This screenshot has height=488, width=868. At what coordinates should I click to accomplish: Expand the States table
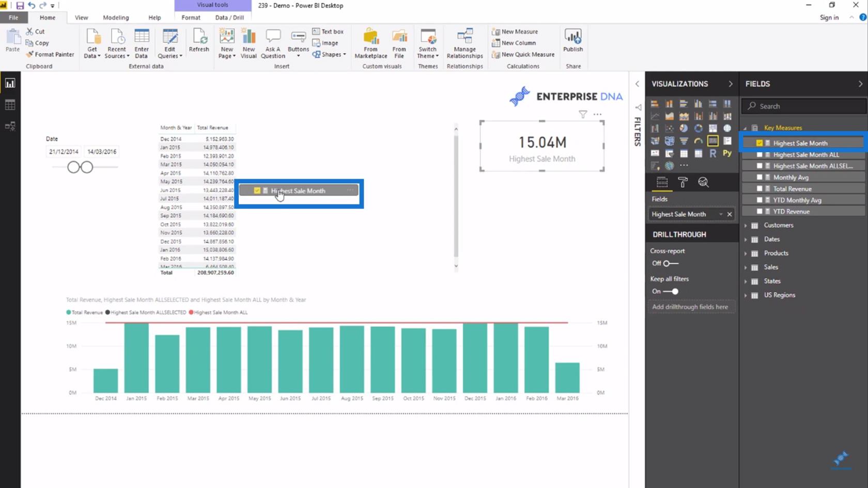point(746,281)
